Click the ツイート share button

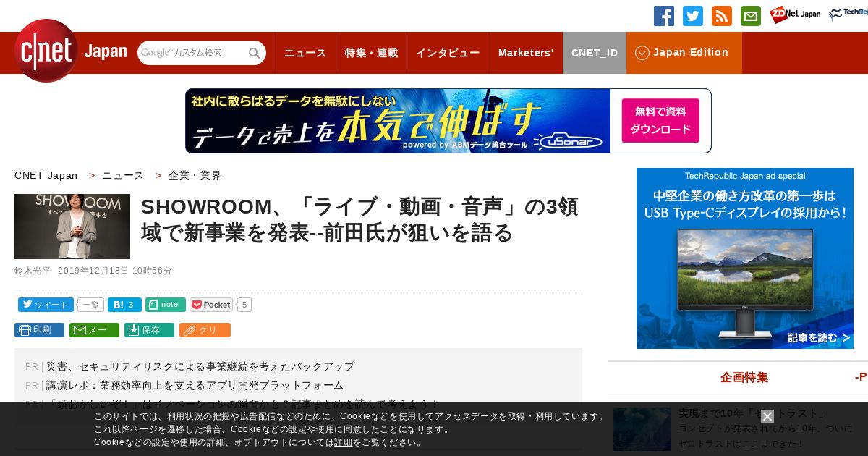point(46,305)
